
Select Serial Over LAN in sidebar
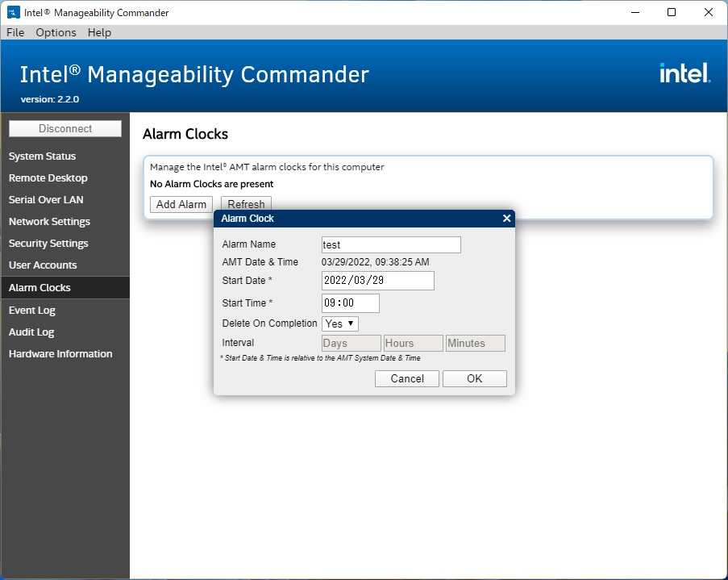pyautogui.click(x=46, y=200)
